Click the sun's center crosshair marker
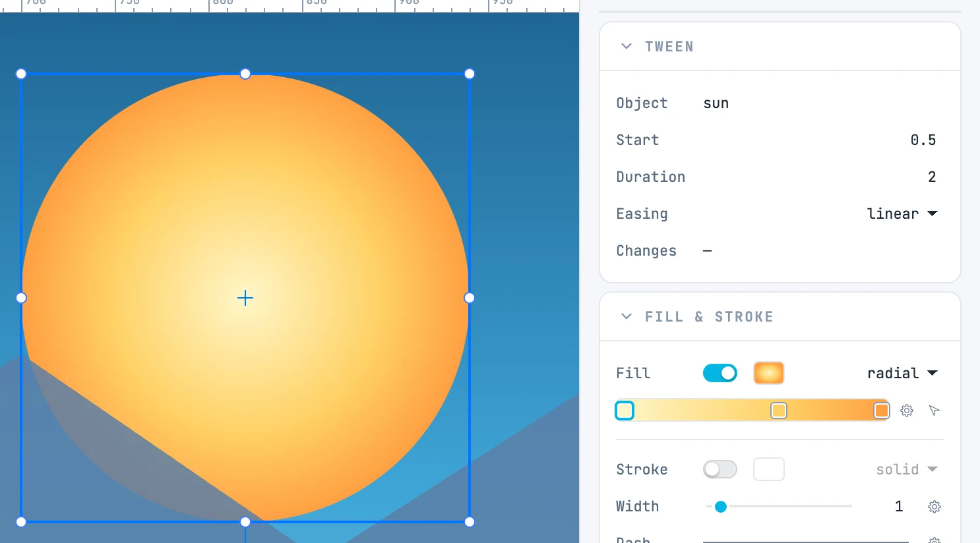 (x=245, y=298)
